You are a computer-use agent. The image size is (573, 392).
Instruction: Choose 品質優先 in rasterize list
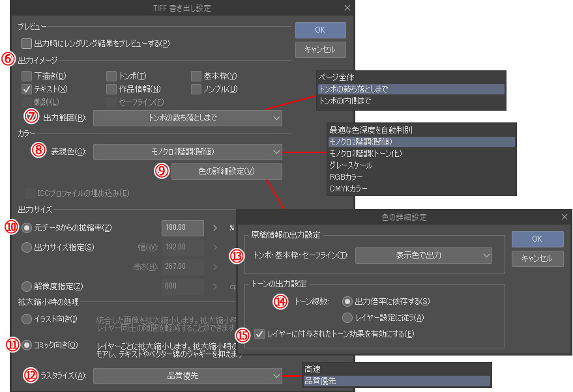pos(396,381)
